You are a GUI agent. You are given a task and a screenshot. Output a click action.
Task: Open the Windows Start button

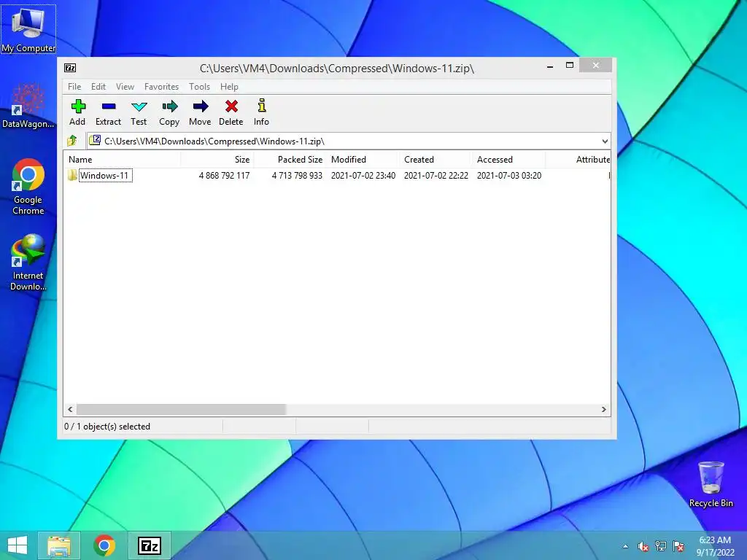click(18, 545)
